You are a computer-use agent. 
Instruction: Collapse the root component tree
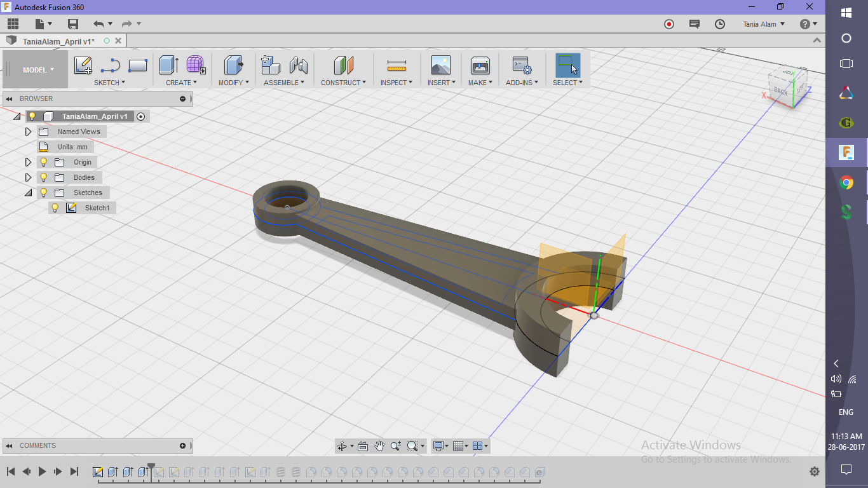click(x=17, y=116)
